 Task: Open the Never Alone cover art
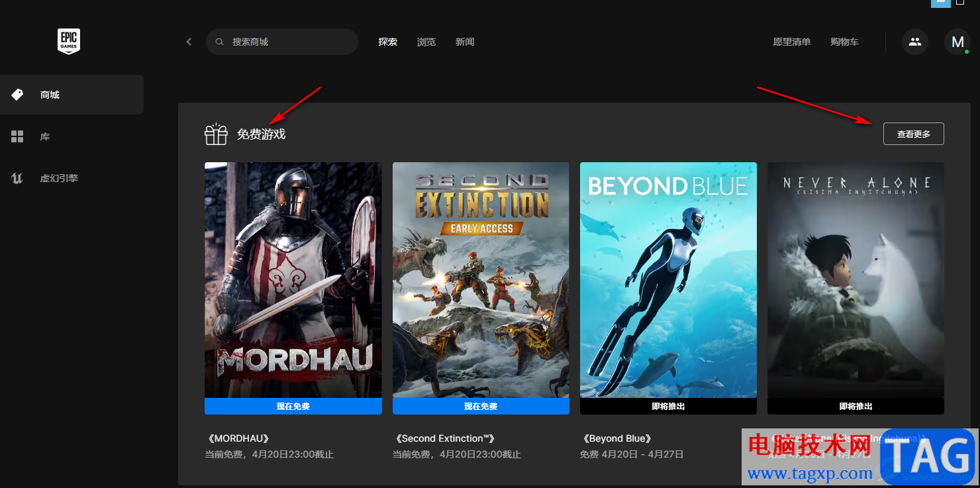click(856, 280)
